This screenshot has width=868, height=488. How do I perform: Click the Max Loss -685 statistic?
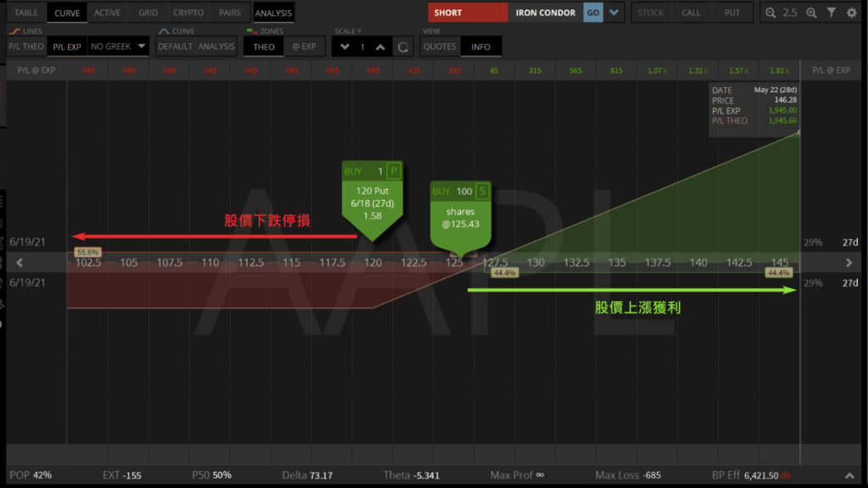(x=628, y=475)
